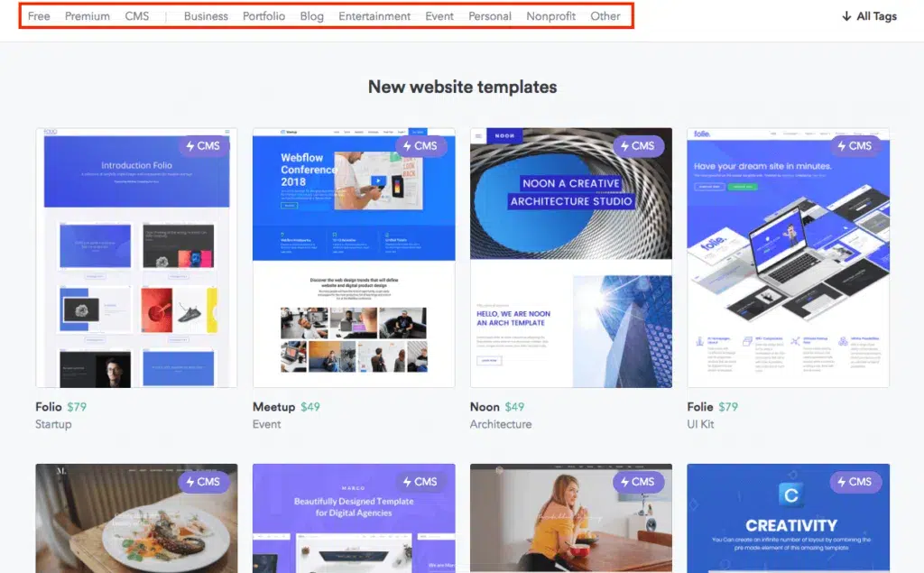Click the CMS badge on Meetup template
924x573 pixels.
coord(420,146)
